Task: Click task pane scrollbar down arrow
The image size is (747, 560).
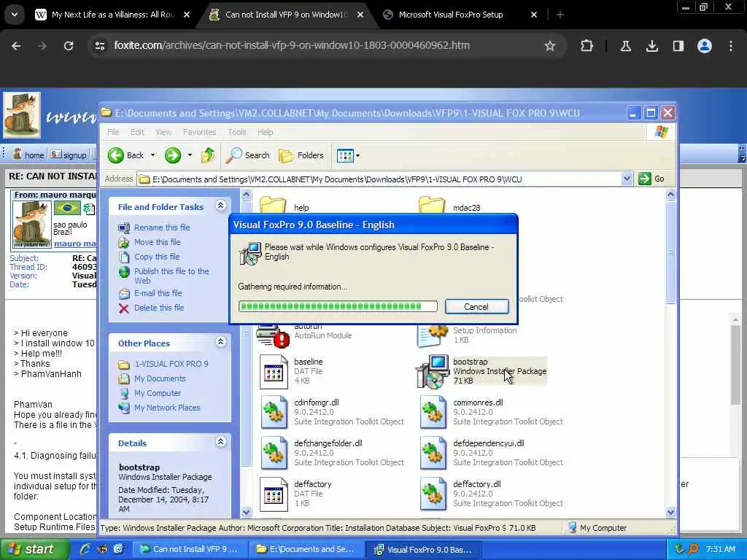Action: 246,513
